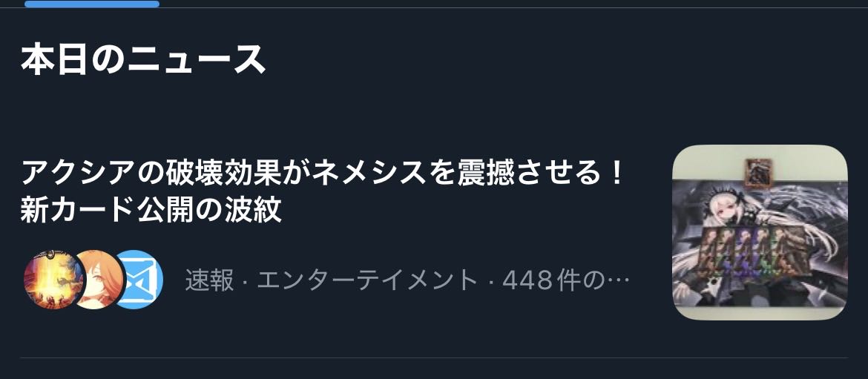Open the blue envelope profile avatar
The width and height of the screenshot is (868, 379).
[x=140, y=280]
